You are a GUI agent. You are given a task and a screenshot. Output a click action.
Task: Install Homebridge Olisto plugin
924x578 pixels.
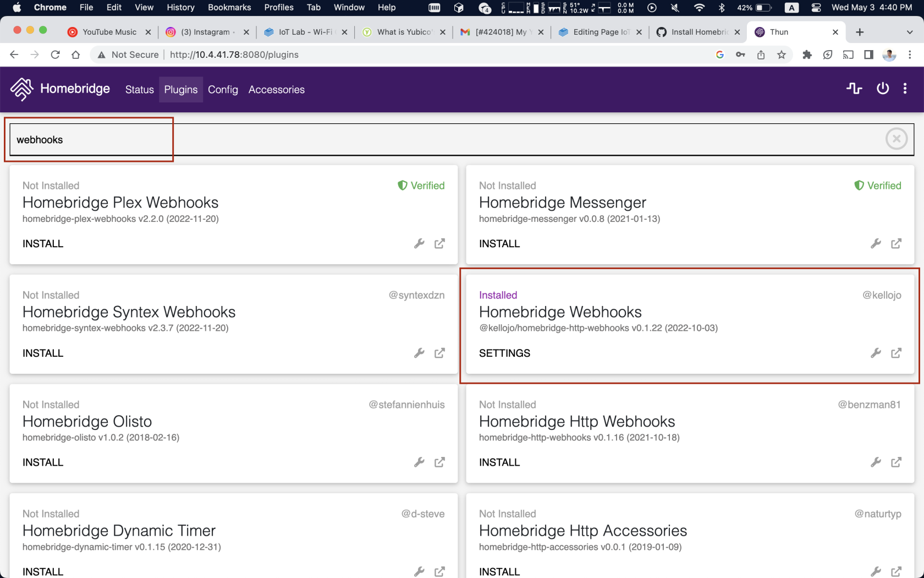tap(43, 462)
